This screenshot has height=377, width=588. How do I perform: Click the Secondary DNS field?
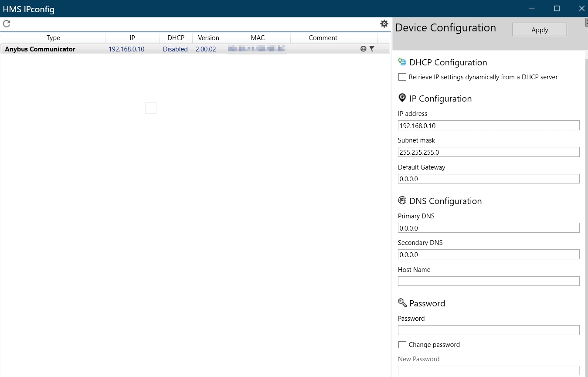(489, 255)
